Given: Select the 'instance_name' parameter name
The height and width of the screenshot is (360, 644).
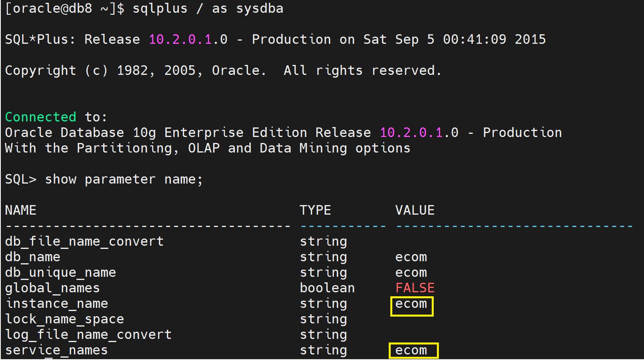Looking at the screenshot, I should point(57,303).
